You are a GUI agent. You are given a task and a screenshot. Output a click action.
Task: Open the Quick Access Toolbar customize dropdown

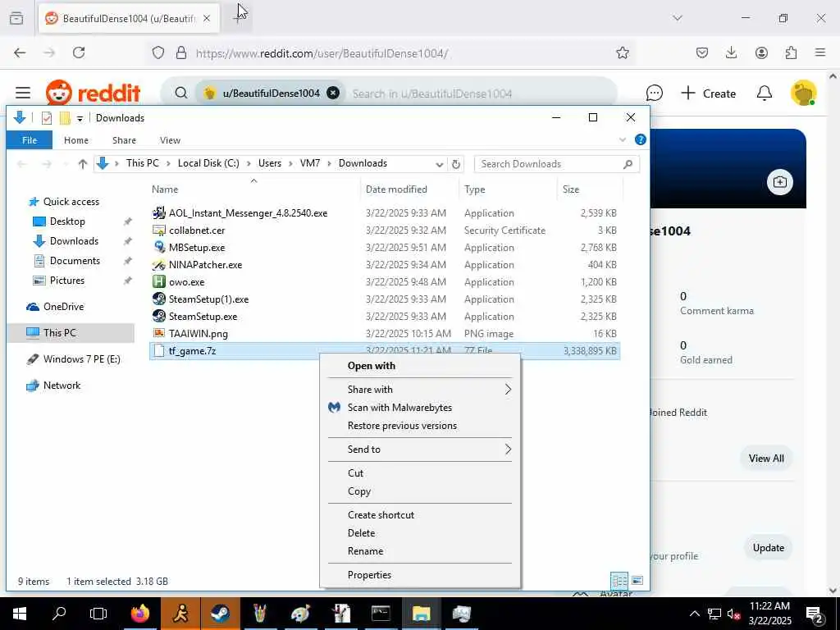80,118
